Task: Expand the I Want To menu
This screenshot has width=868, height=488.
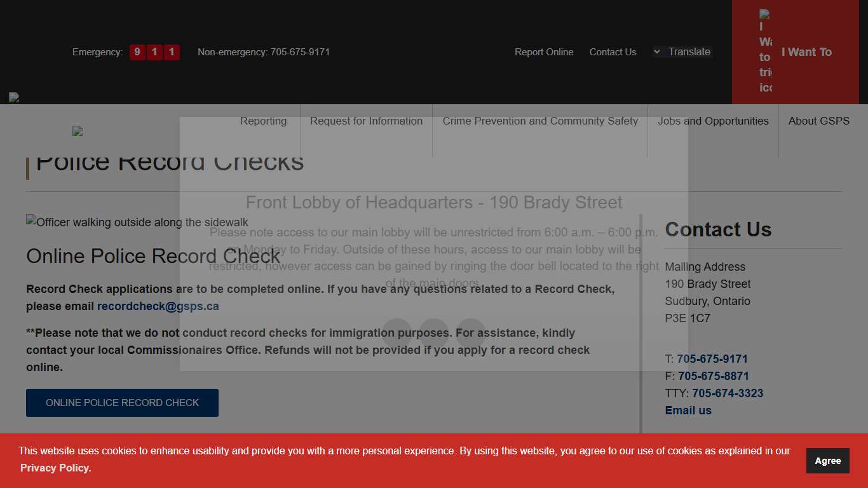Action: tap(806, 51)
